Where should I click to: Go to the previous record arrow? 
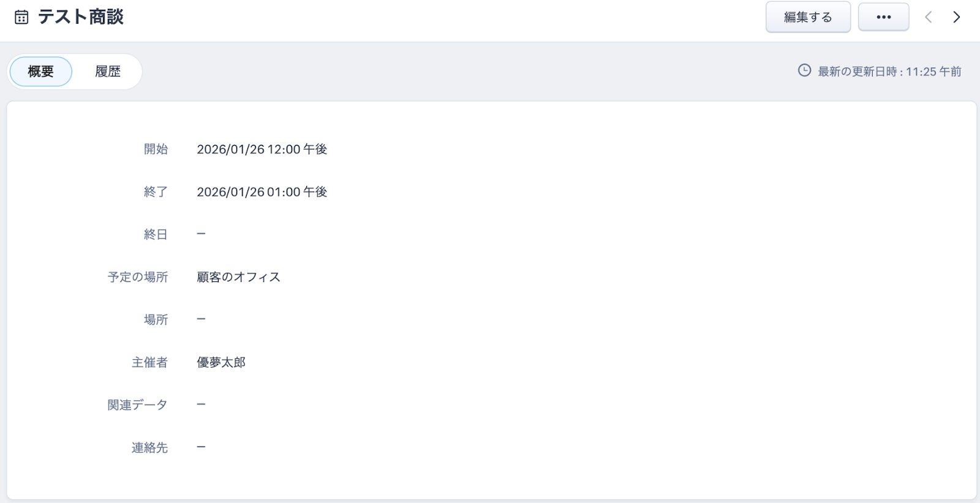929,17
